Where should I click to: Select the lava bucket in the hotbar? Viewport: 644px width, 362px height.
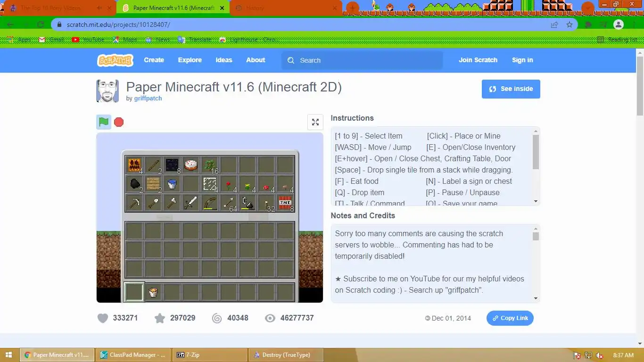tap(153, 292)
